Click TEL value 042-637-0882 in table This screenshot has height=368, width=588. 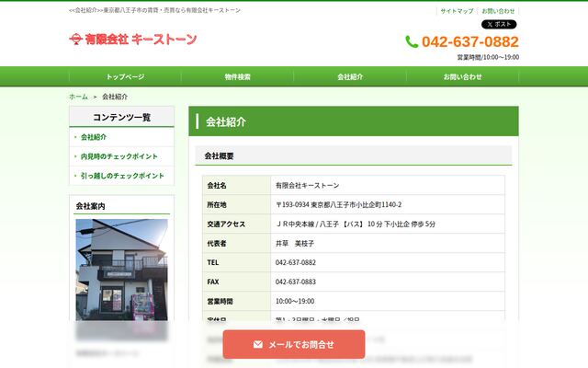[x=296, y=262]
